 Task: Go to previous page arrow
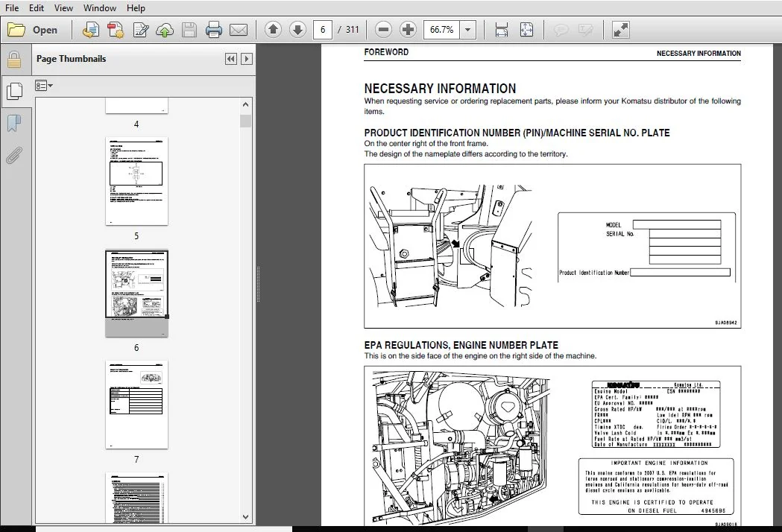tap(273, 30)
